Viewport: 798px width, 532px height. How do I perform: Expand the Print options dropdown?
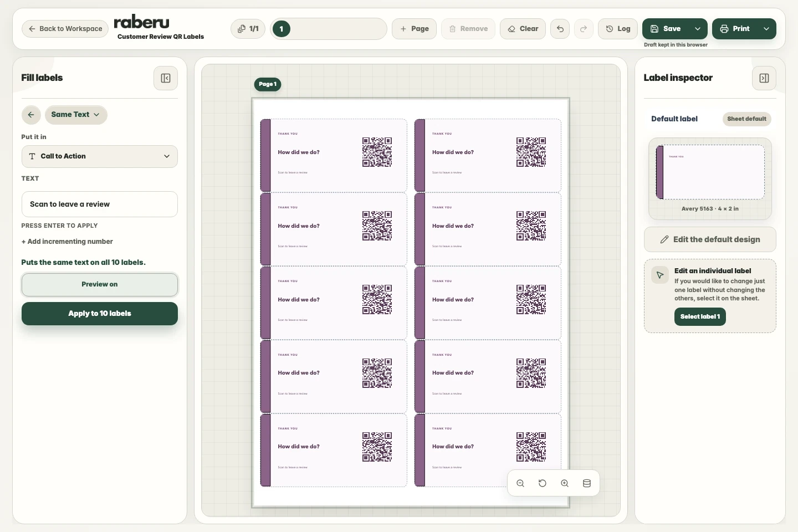(766, 29)
